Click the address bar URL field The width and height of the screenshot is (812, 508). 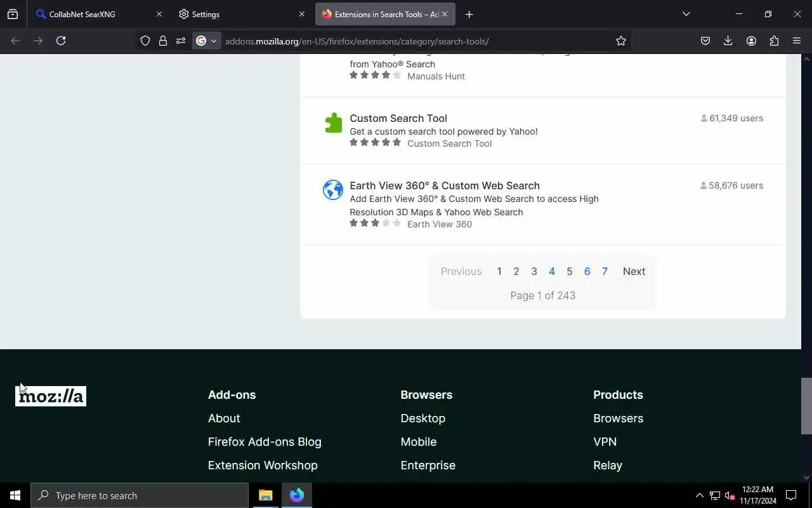tap(416, 41)
